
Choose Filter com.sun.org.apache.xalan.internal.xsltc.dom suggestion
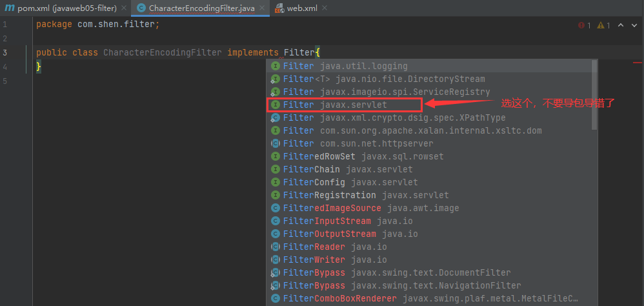(430, 130)
